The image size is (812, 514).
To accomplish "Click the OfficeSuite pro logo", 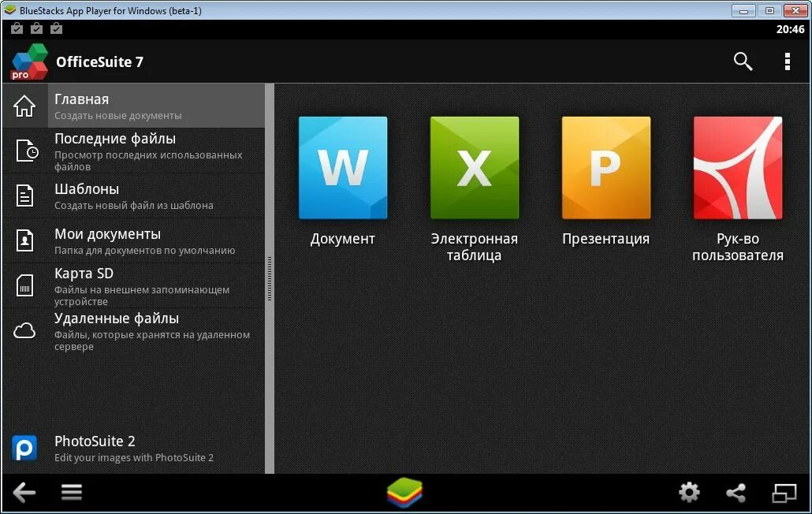I will click(x=29, y=62).
